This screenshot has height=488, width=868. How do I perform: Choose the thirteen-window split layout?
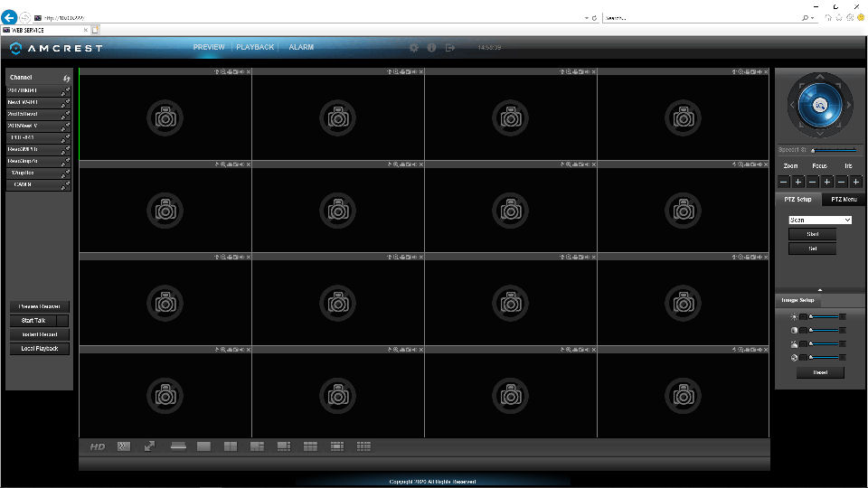(336, 446)
